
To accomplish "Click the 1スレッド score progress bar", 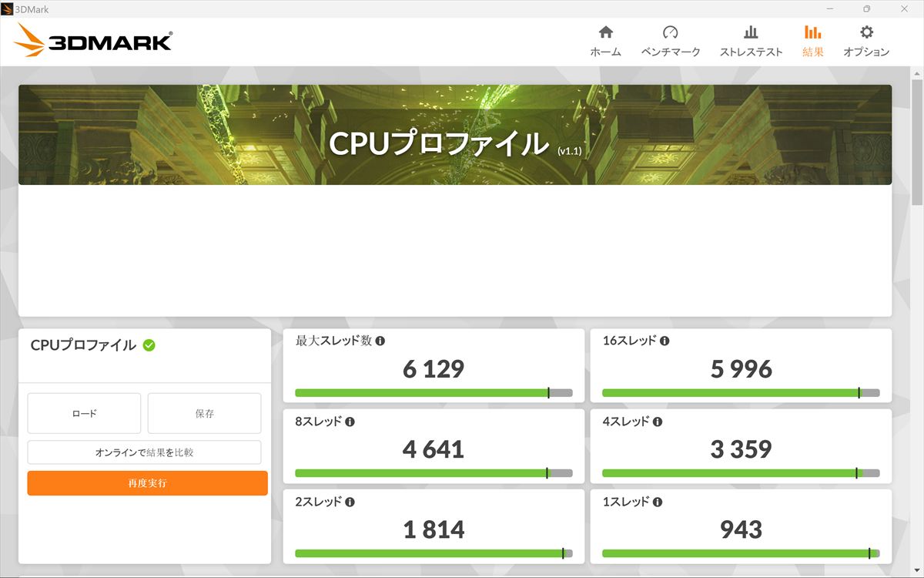I will click(x=741, y=553).
